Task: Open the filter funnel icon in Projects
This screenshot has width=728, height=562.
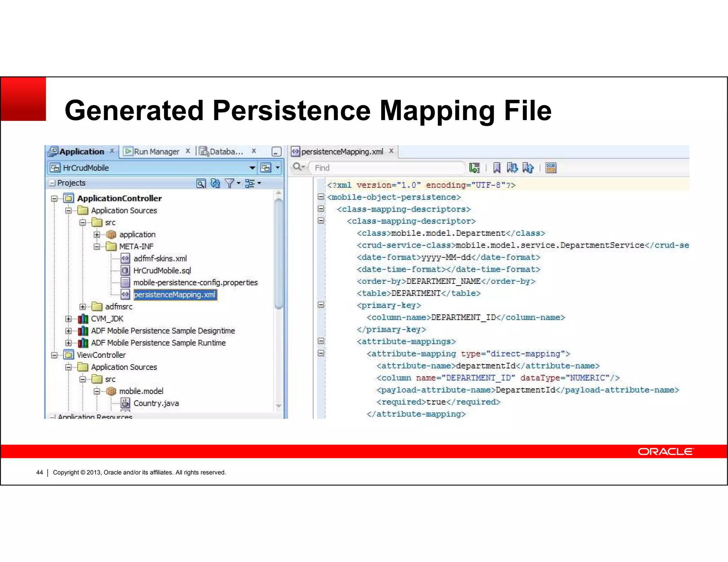Action: coord(230,183)
